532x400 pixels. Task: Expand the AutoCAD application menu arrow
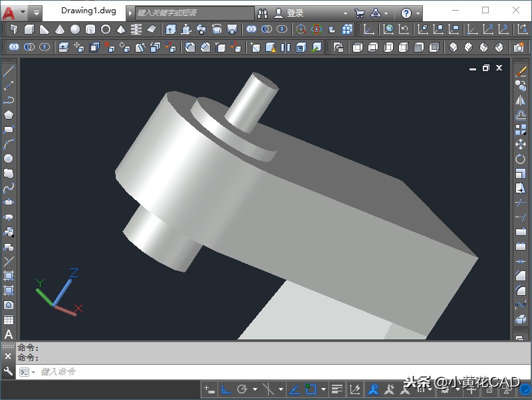[x=23, y=13]
